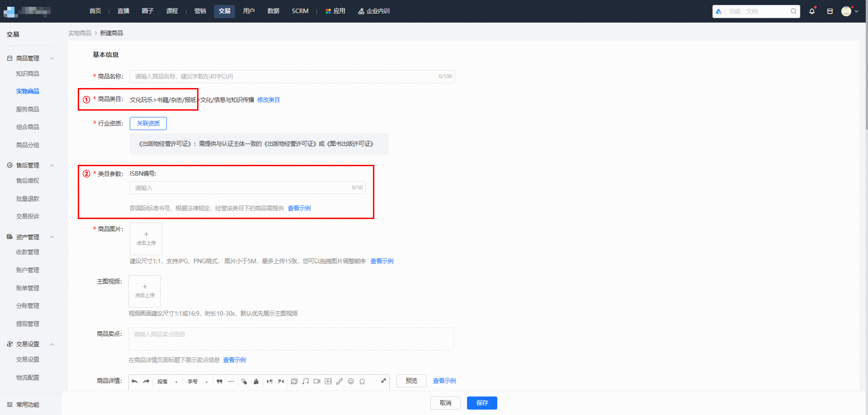Go to the 首页 top menu
Viewport: 868px width, 415px height.
95,11
